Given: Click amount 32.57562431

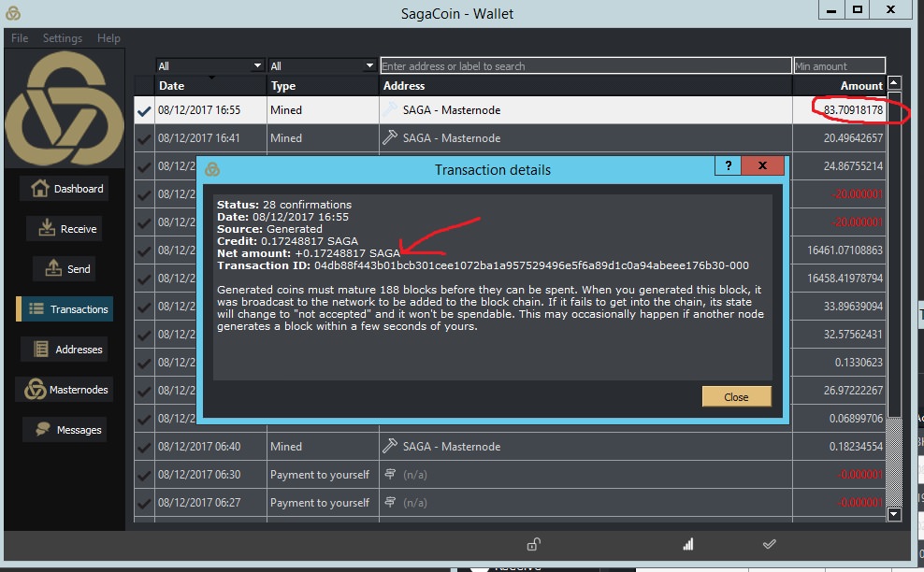Looking at the screenshot, I should (853, 334).
